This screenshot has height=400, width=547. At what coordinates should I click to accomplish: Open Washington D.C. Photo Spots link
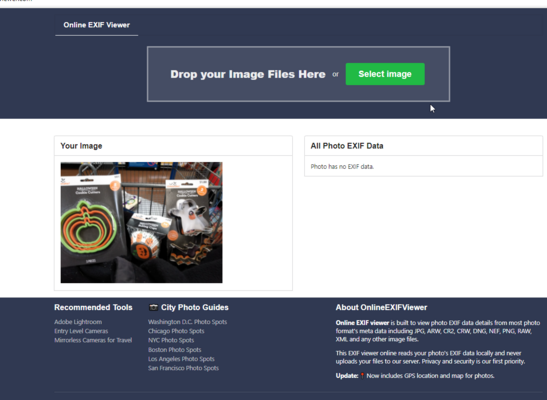coord(187,322)
